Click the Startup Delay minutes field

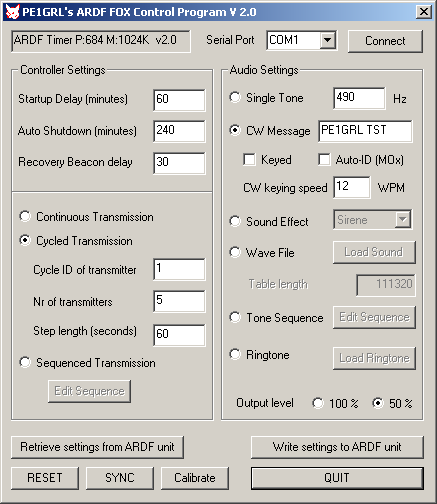pyautogui.click(x=179, y=100)
